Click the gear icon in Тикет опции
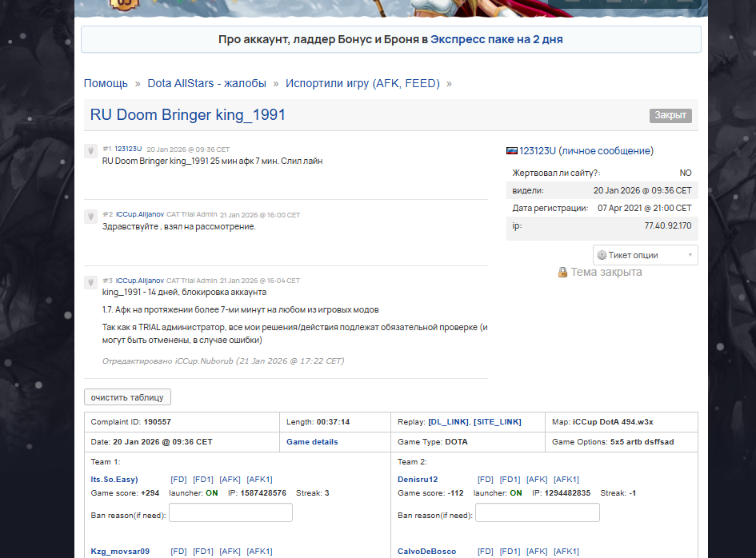Viewport: 756px width, 558px height. point(602,255)
